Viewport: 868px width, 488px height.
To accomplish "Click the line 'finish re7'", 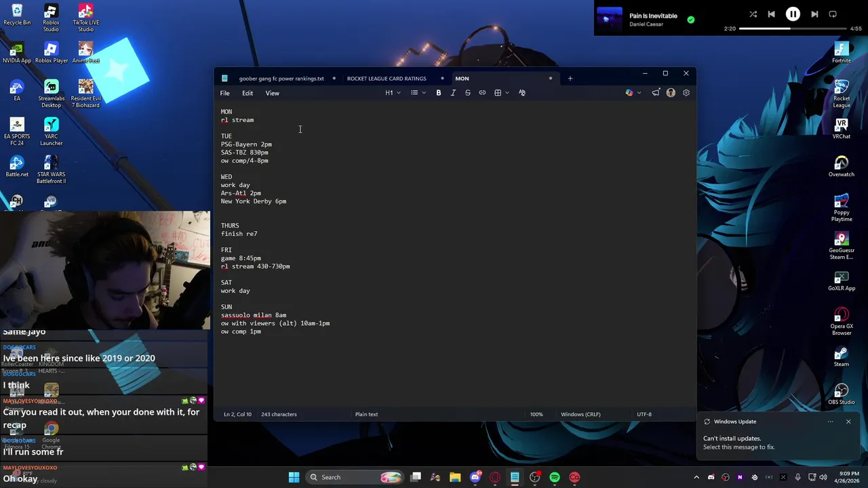I will tap(239, 234).
